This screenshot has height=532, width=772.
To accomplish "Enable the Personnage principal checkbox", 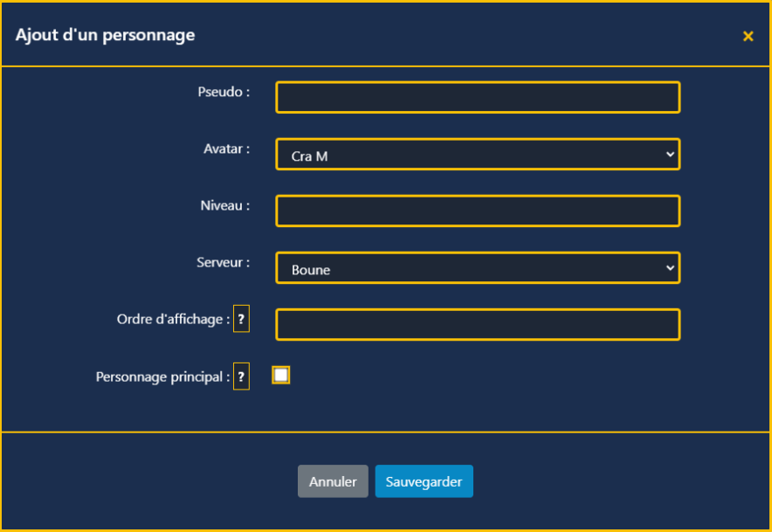I will pos(280,375).
